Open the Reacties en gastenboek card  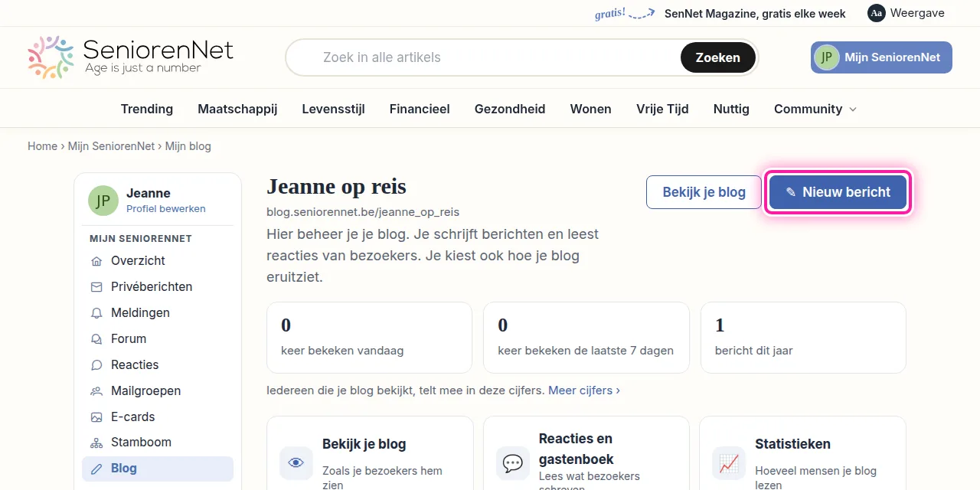coord(586,453)
